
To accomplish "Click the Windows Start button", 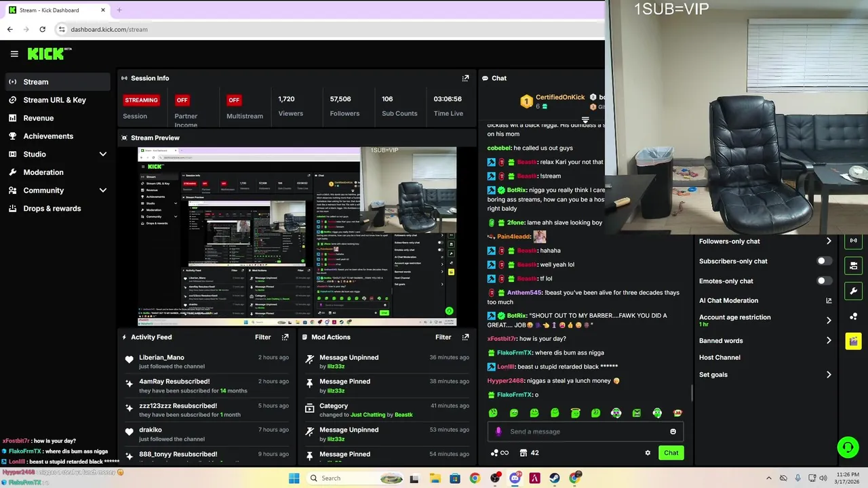I will pyautogui.click(x=294, y=478).
